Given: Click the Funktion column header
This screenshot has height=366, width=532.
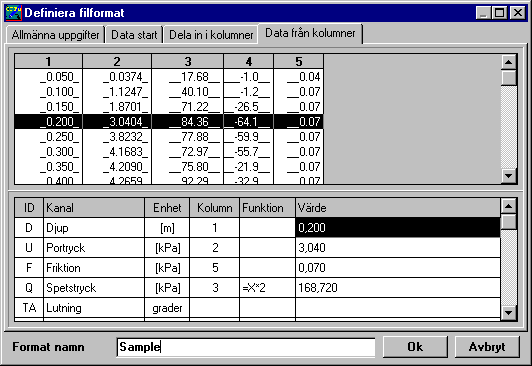Looking at the screenshot, I should [267, 208].
